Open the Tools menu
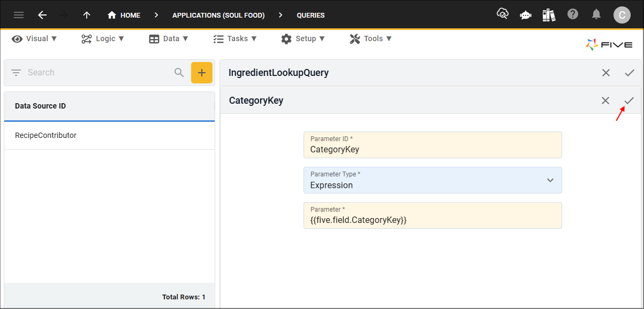 370,38
